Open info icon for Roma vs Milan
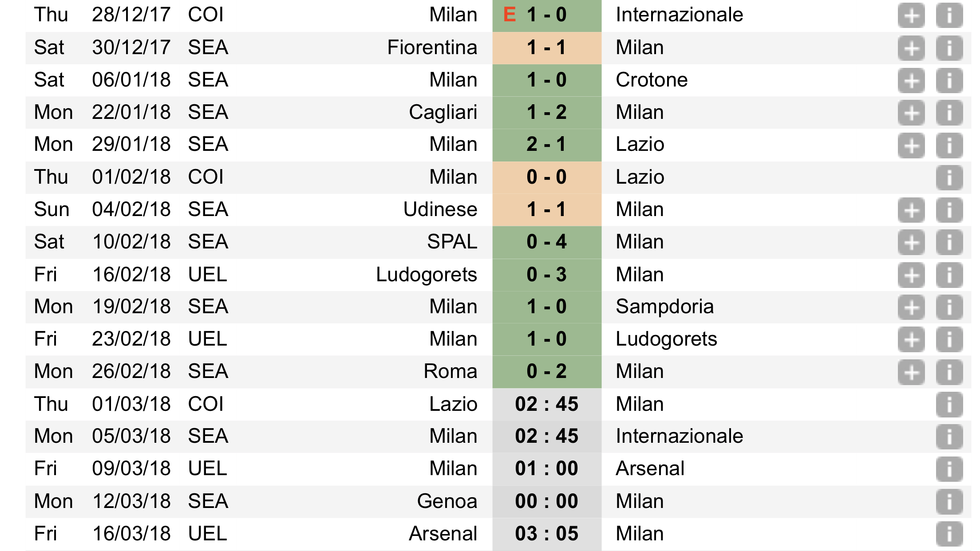This screenshot has height=551, width=980. tap(949, 372)
